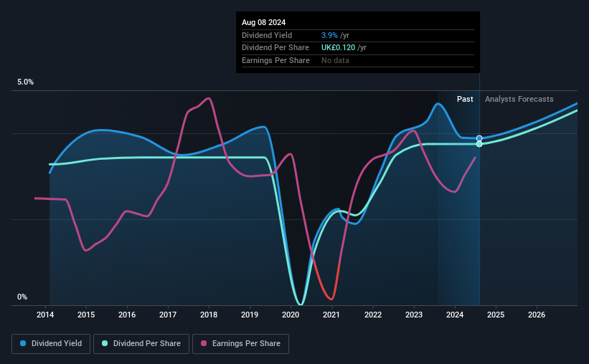This screenshot has width=589, height=364.
Task: Click the teal Dividend Per Share legend dot
Action: click(105, 343)
